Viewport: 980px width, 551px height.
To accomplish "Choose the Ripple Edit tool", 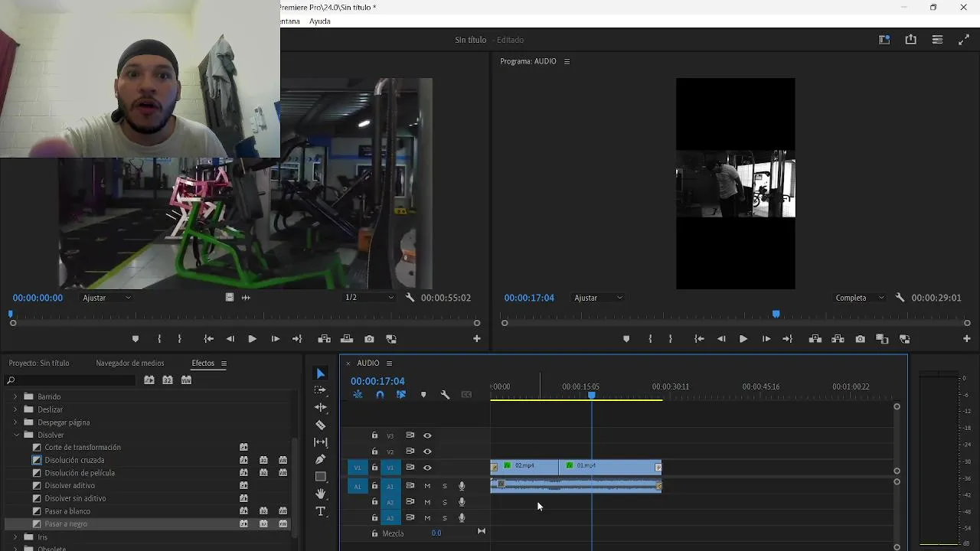I will [x=321, y=408].
